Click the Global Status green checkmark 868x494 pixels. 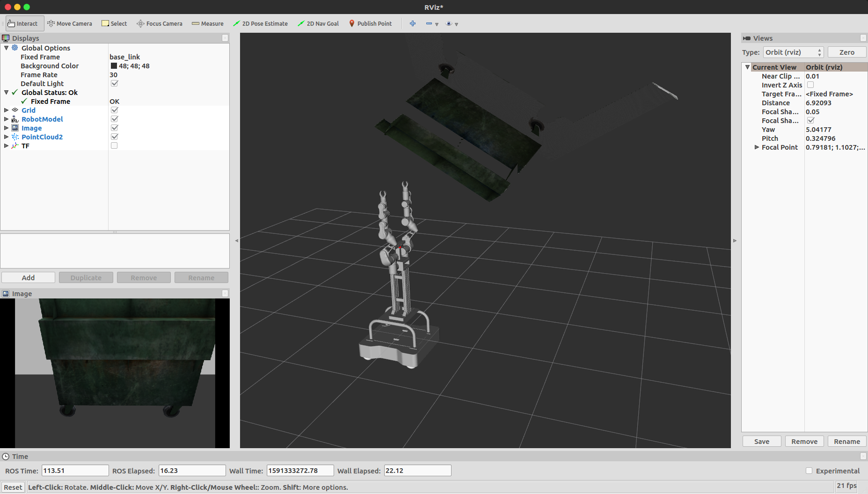tap(15, 92)
